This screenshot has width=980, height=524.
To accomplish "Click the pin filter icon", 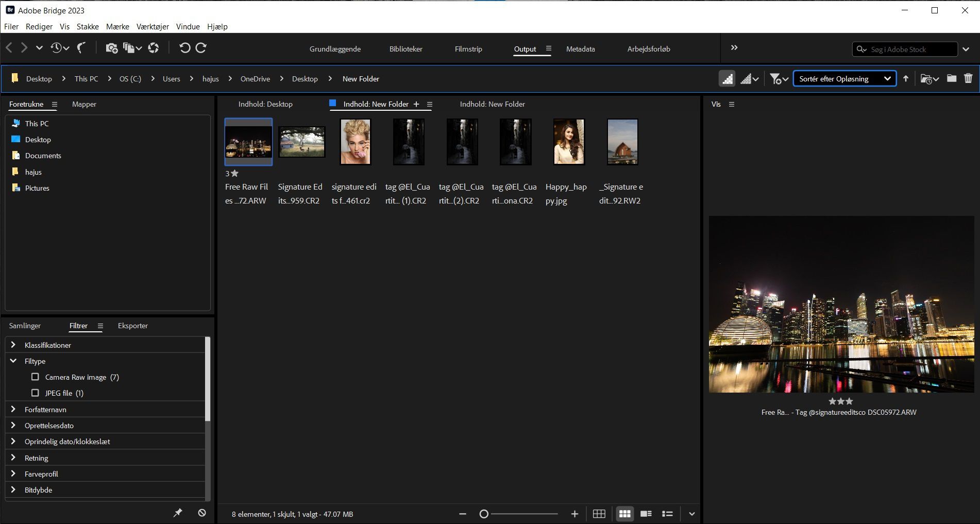I will point(178,513).
